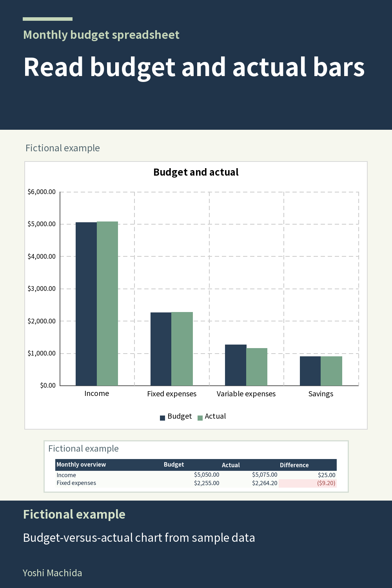
Task: Select the Income actual bar
Action: click(107, 303)
